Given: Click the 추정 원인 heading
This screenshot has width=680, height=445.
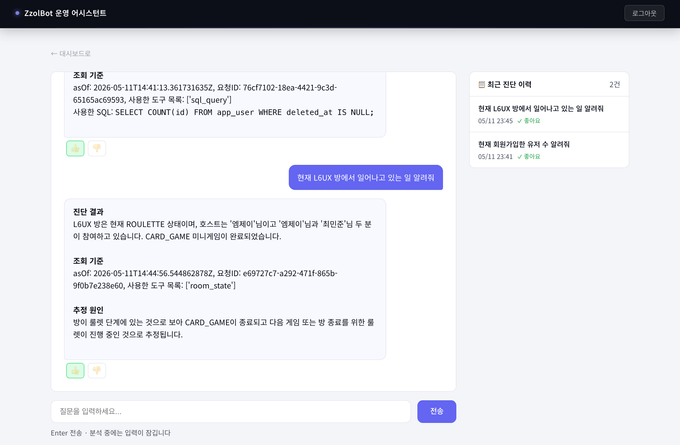Looking at the screenshot, I should click(88, 310).
